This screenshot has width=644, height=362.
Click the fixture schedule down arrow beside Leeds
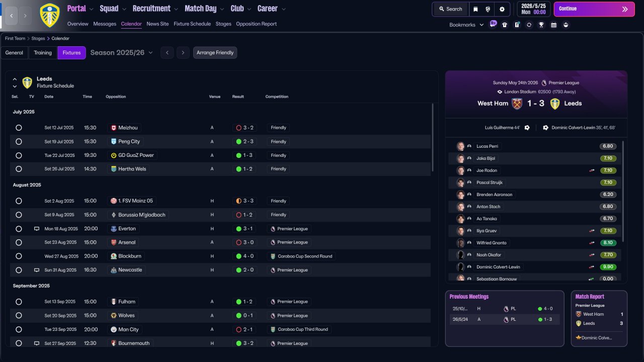pos(15,86)
